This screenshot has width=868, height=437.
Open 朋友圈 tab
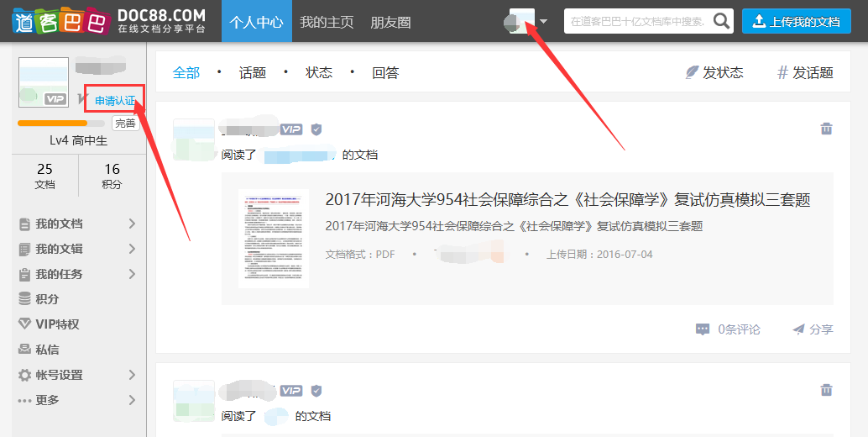tap(391, 22)
